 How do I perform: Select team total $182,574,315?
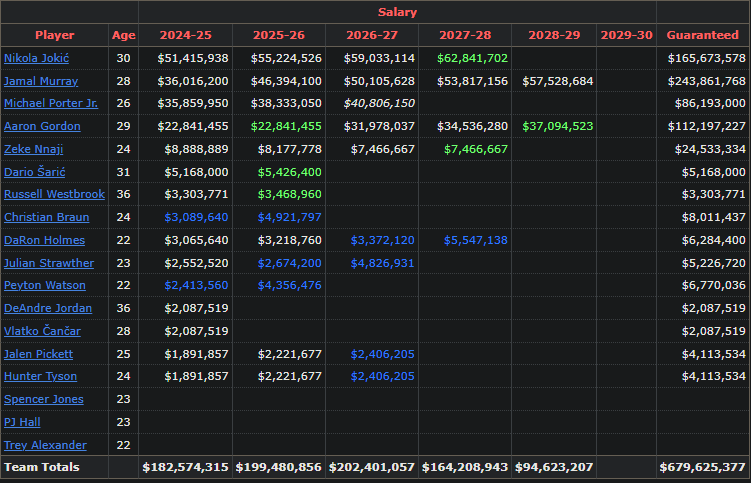[x=185, y=467]
